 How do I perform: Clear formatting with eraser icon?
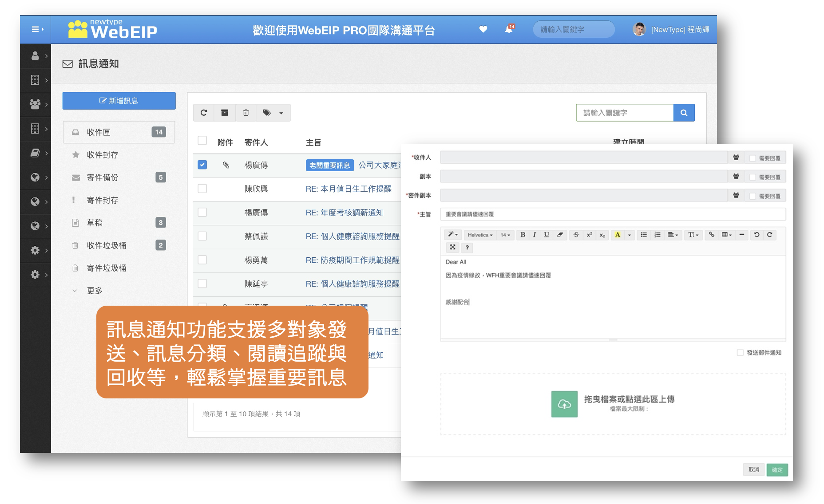(560, 235)
